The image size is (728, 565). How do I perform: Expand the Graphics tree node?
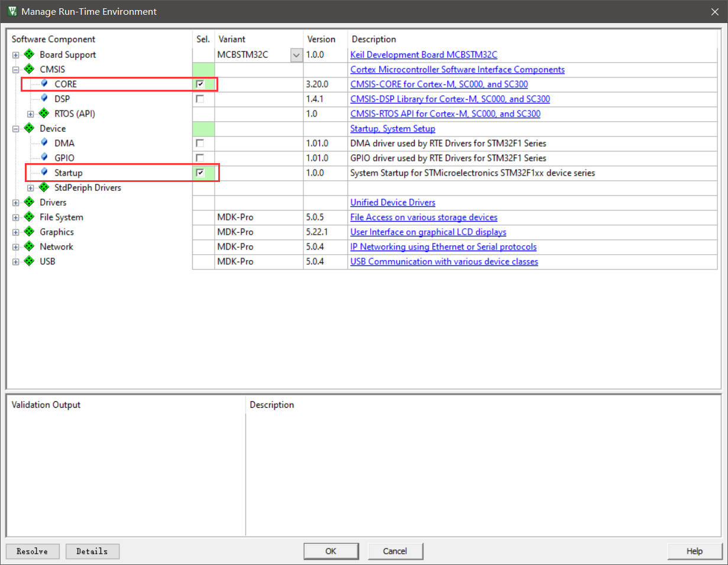coord(15,232)
